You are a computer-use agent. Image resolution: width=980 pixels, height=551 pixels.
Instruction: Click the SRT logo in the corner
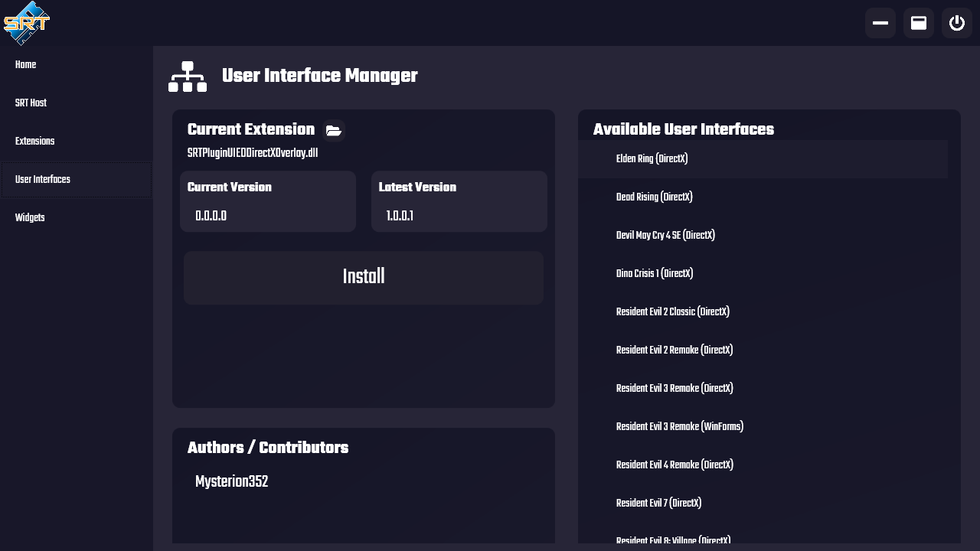pos(27,23)
